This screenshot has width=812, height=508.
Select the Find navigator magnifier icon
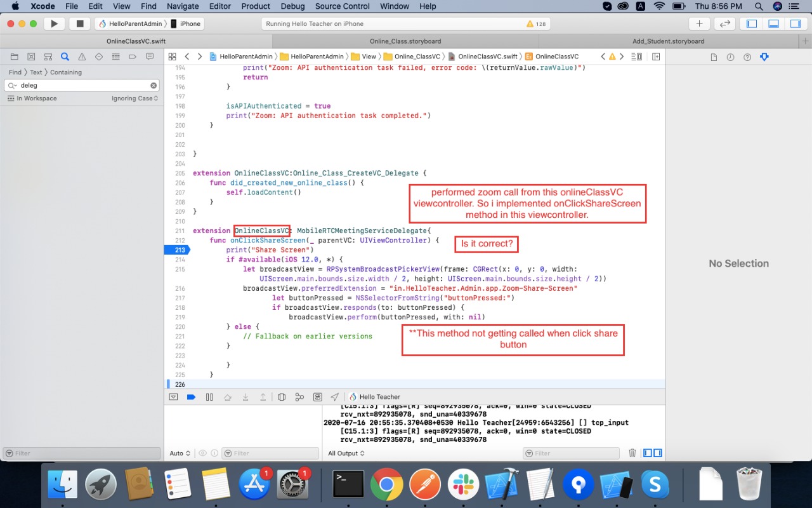pos(65,57)
